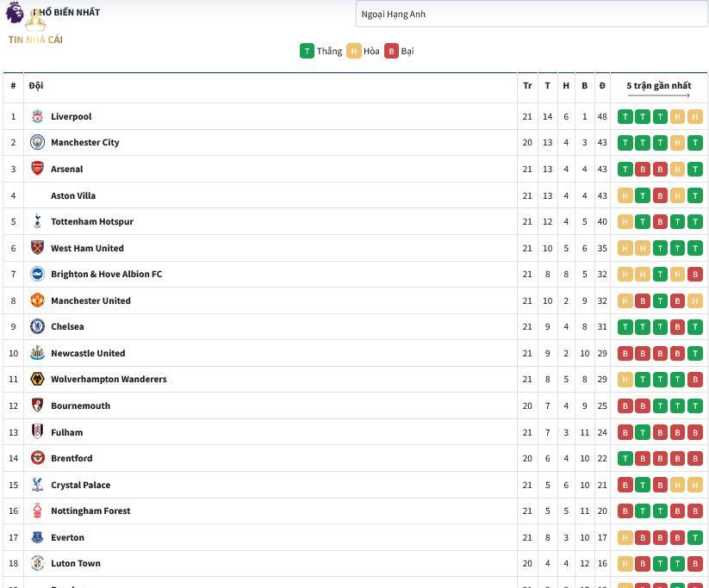Click the 5 trận gần nhất header
Viewport: 709px width, 588px height.
click(658, 85)
